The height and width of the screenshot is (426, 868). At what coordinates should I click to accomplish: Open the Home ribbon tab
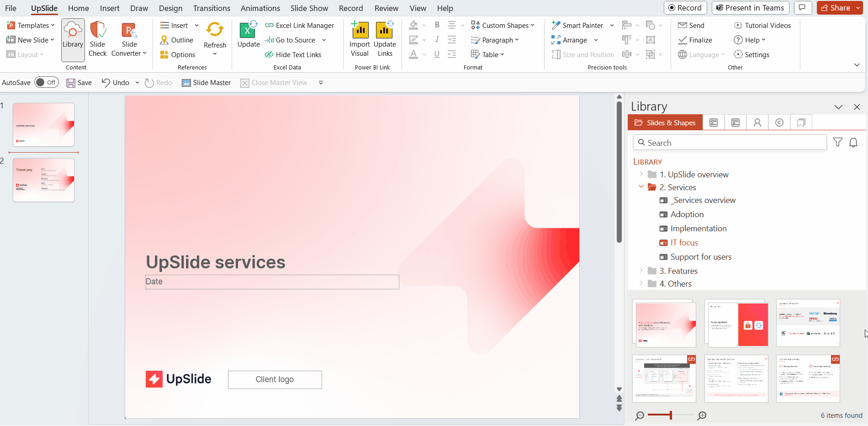coord(79,8)
